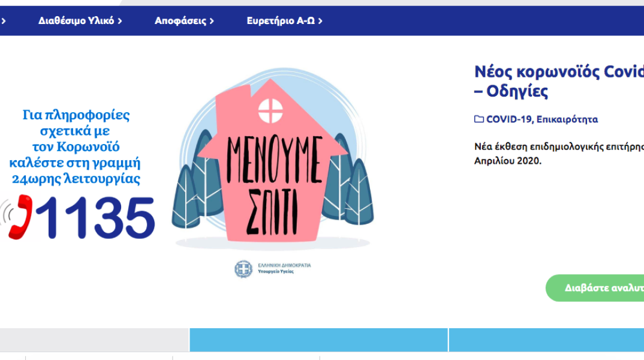Image resolution: width=644 pixels, height=360 pixels.
Task: Click the red telephone handset icon
Action: pos(21,217)
